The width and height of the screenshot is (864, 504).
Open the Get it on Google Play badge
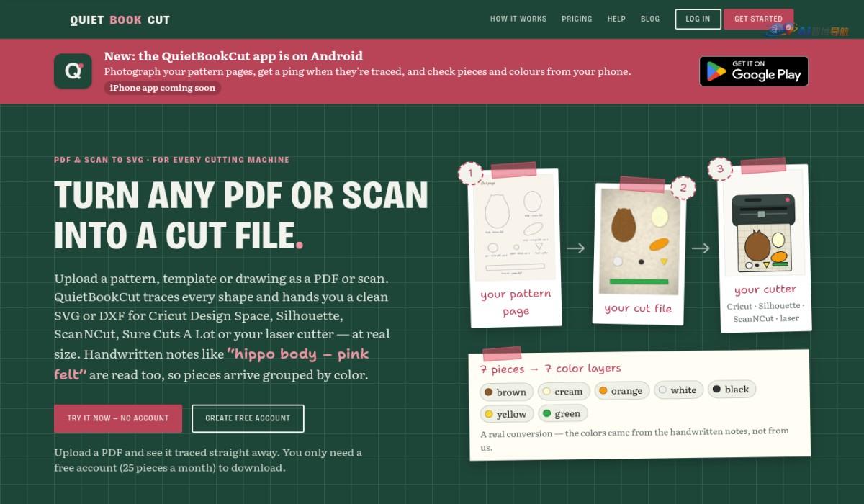point(754,71)
